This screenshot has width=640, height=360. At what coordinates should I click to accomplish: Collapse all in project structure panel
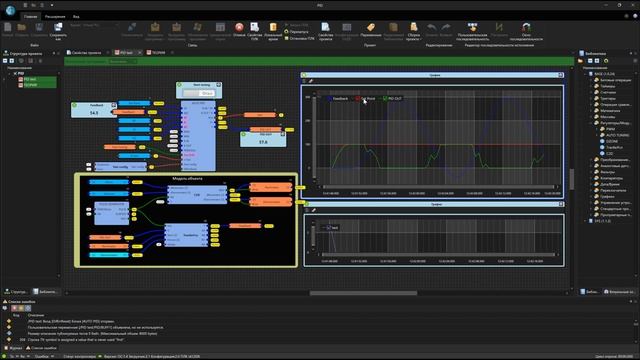pos(5,61)
